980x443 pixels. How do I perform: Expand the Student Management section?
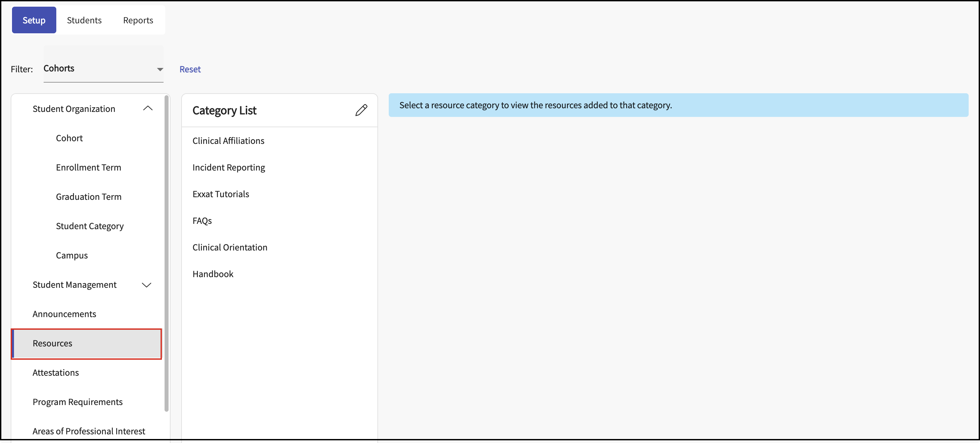tap(147, 285)
